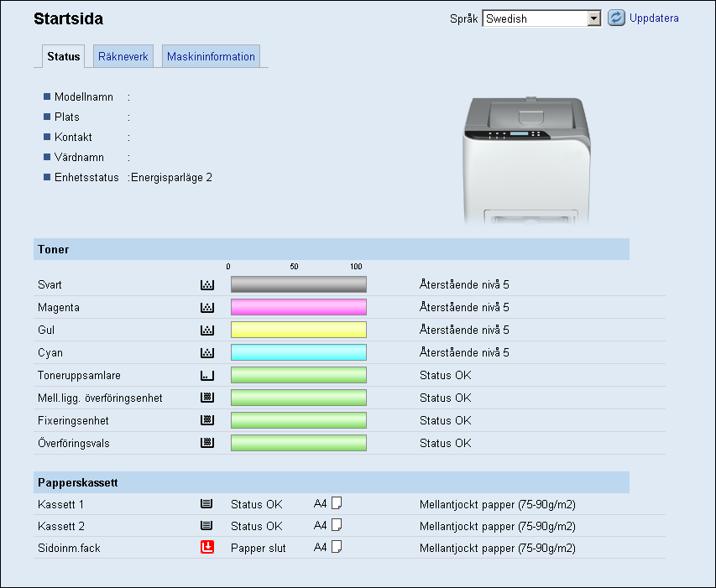Click the Papperskassett section header
Viewport: 716px width, 588px height.
332,482
